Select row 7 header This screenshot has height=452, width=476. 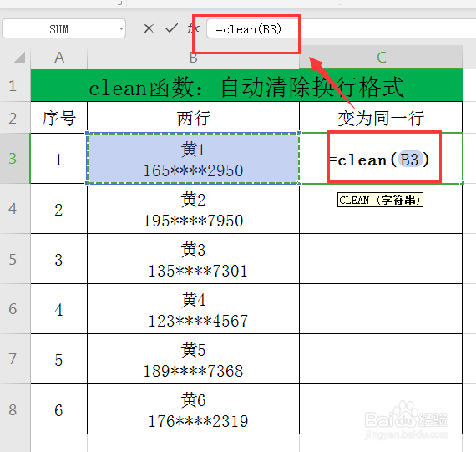point(15,359)
